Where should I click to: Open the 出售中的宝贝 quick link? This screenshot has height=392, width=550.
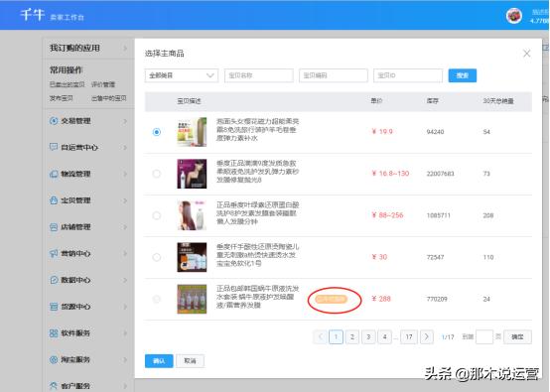[109, 98]
